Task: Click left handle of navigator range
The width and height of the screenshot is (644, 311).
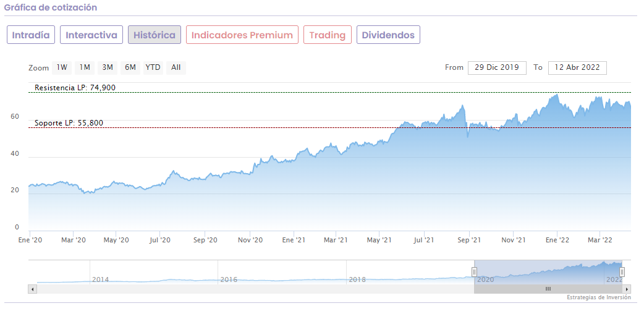Action: (x=475, y=271)
